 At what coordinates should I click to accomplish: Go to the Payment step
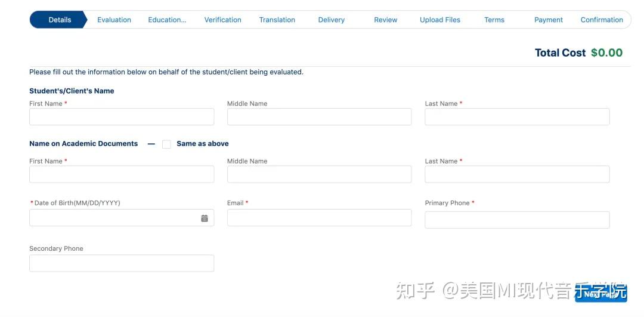549,20
